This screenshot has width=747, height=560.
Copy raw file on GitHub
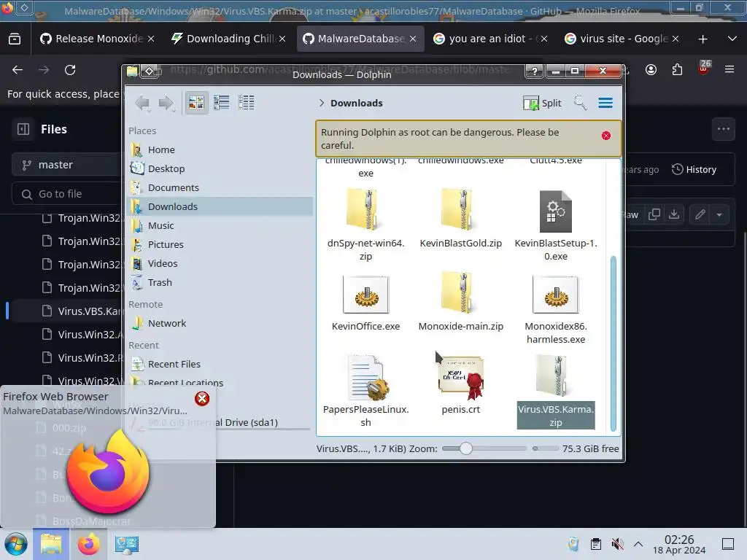654,215
